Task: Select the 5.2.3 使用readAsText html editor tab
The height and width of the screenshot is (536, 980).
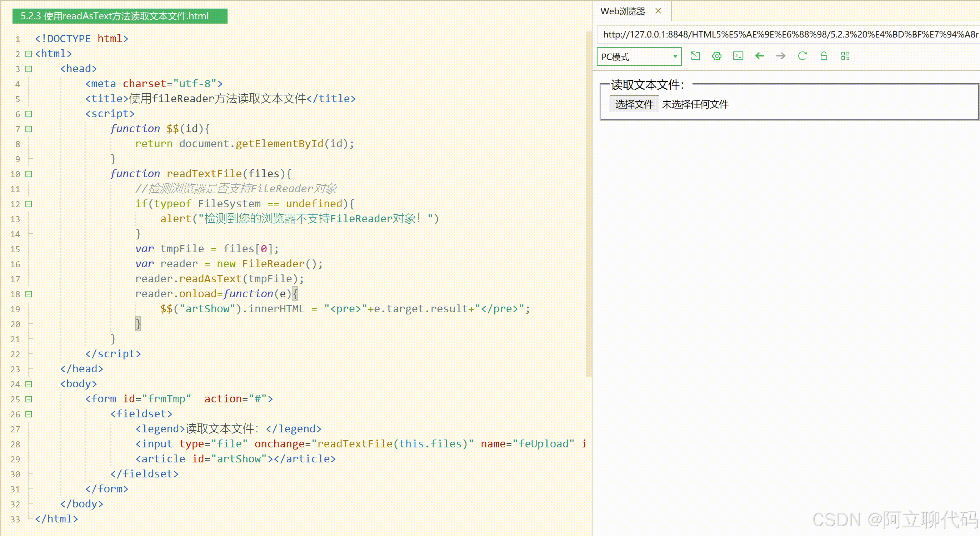Action: click(120, 16)
